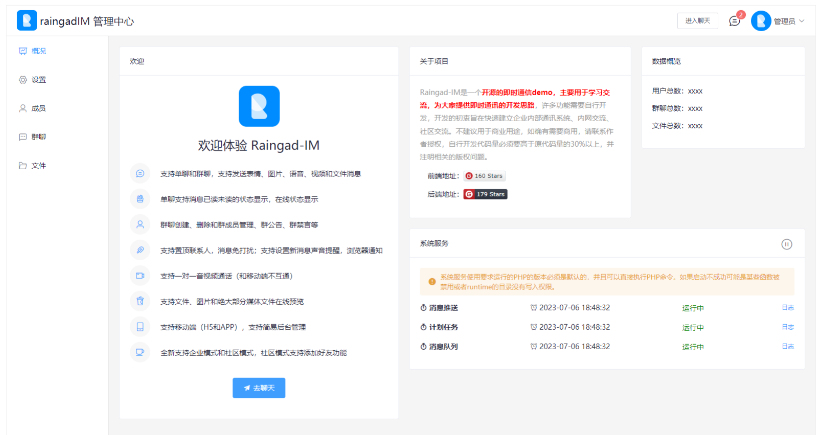Click the 进入聊天 button in header
Image resolution: width=817 pixels, height=435 pixels.
point(696,20)
